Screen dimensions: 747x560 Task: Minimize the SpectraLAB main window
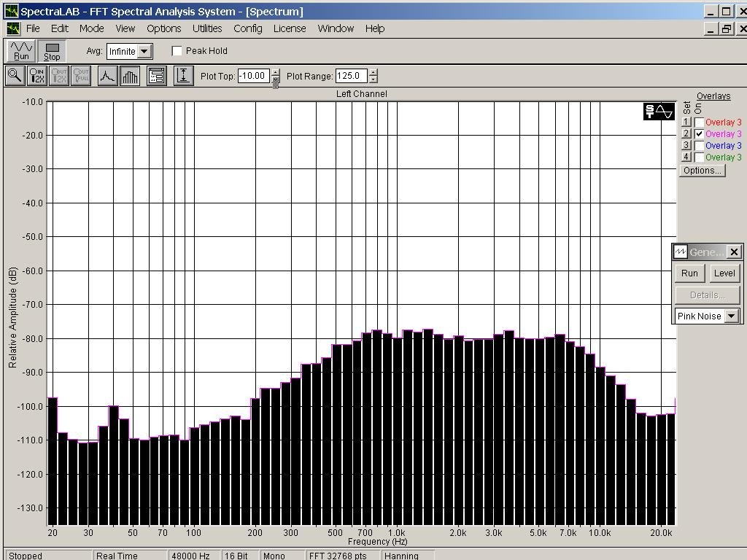click(x=711, y=12)
